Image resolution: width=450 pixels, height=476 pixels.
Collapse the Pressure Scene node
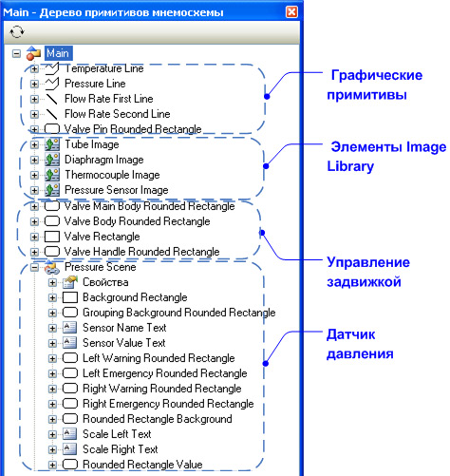pos(34,268)
